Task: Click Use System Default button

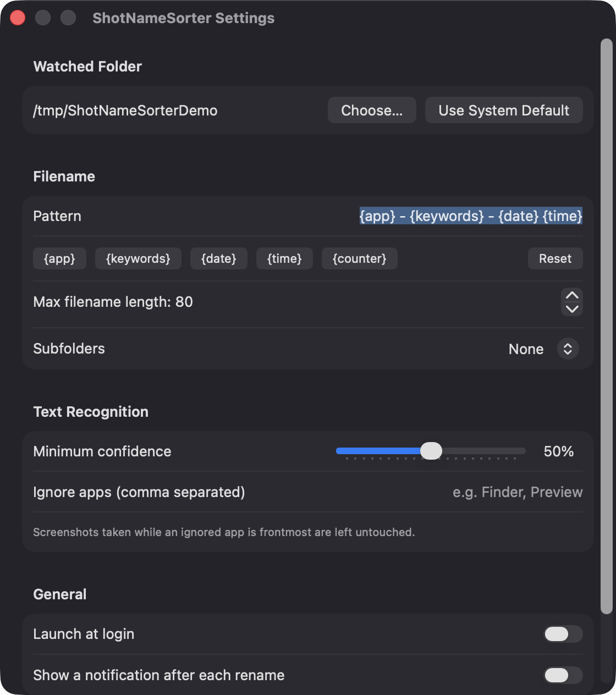Action: [504, 110]
